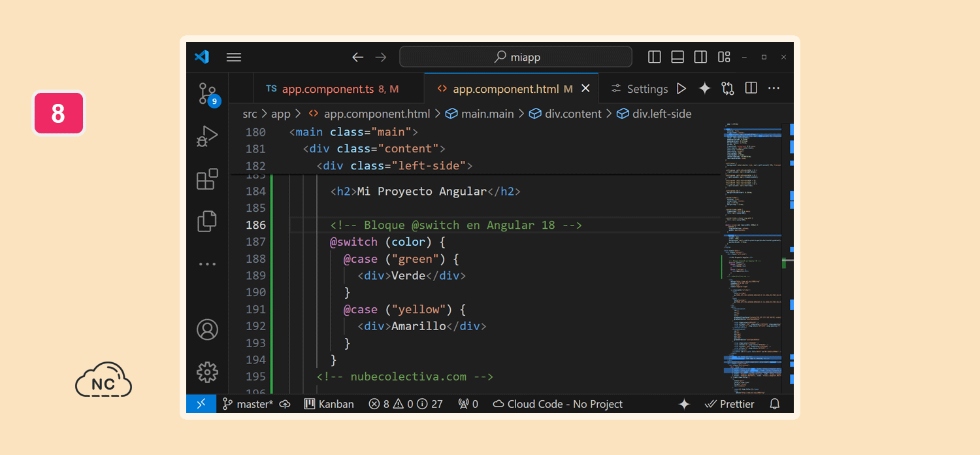Click the Run play icon in editor toolbar

[x=681, y=88]
